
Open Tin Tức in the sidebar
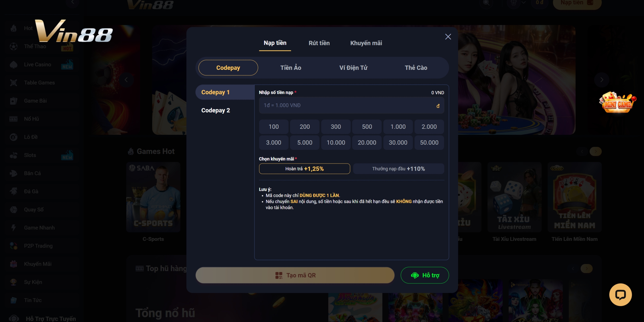point(41,300)
